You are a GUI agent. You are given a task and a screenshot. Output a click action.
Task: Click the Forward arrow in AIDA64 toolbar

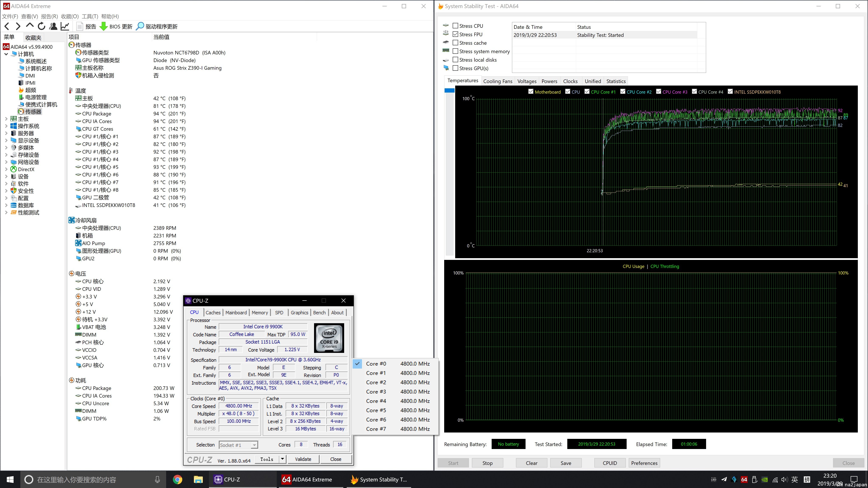coord(18,26)
